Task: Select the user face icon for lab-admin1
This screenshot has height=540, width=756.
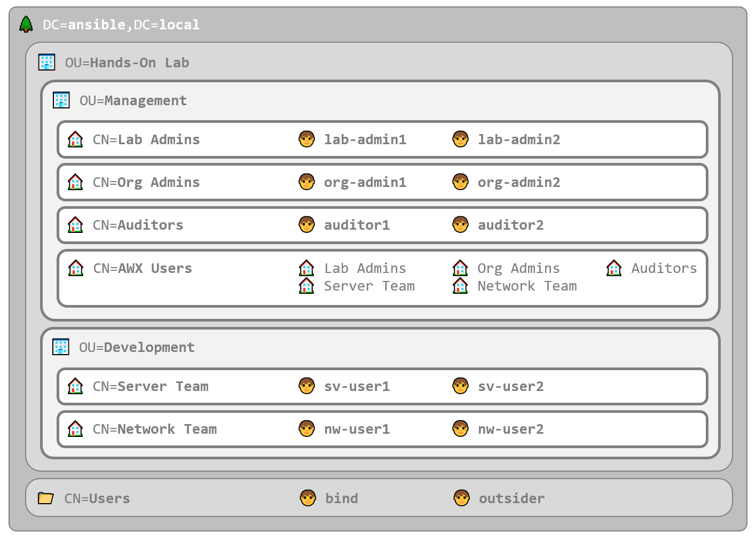Action: [x=306, y=139]
